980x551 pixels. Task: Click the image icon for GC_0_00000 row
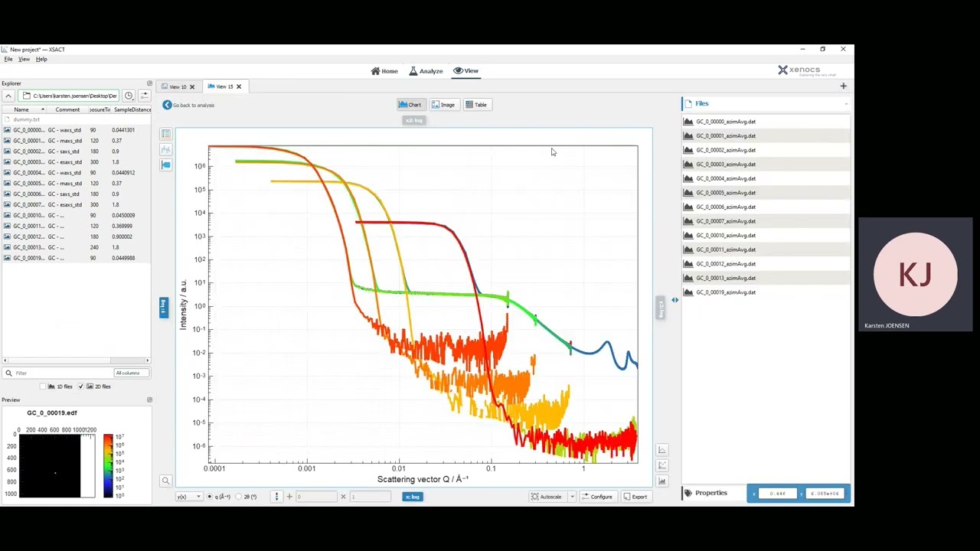pos(7,130)
